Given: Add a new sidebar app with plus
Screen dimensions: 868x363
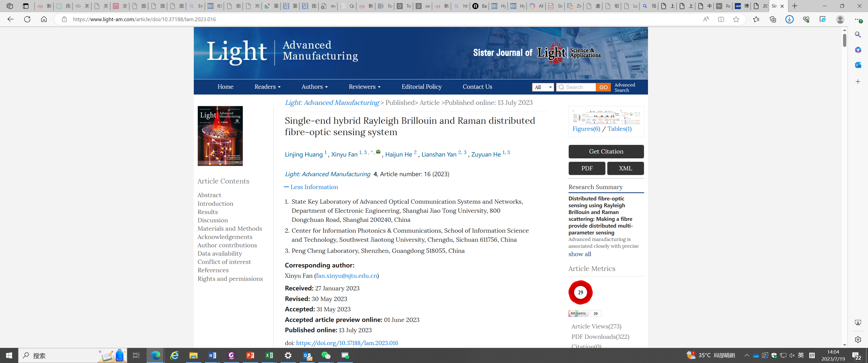Looking at the screenshot, I should pyautogui.click(x=858, y=81).
